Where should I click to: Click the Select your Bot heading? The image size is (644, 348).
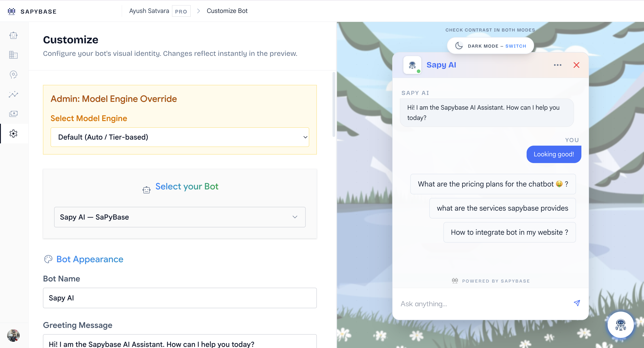(187, 187)
